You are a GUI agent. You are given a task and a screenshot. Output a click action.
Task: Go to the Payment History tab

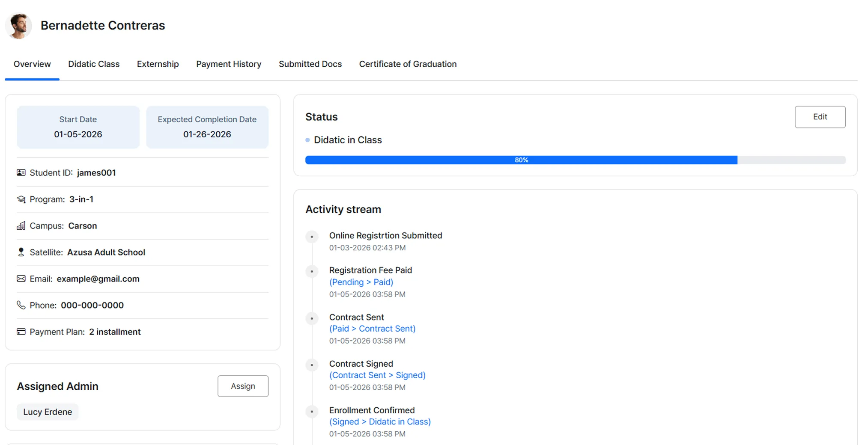tap(229, 64)
